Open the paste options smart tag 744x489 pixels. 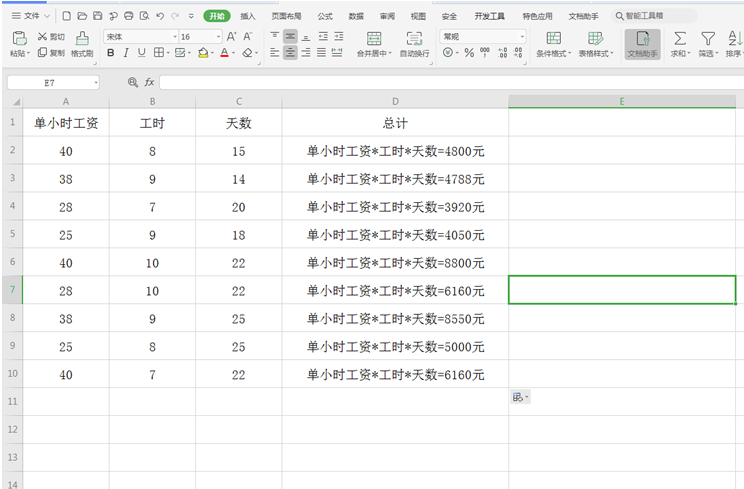pyautogui.click(x=521, y=397)
